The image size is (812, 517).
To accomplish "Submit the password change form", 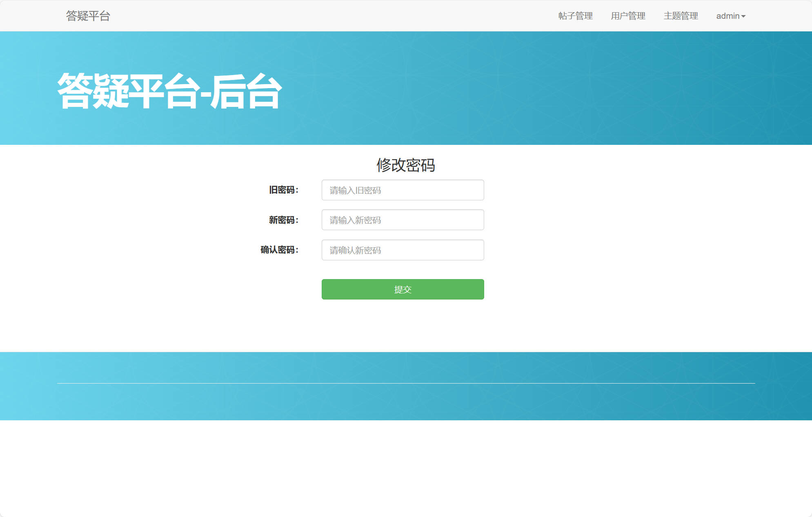I will 403,289.
